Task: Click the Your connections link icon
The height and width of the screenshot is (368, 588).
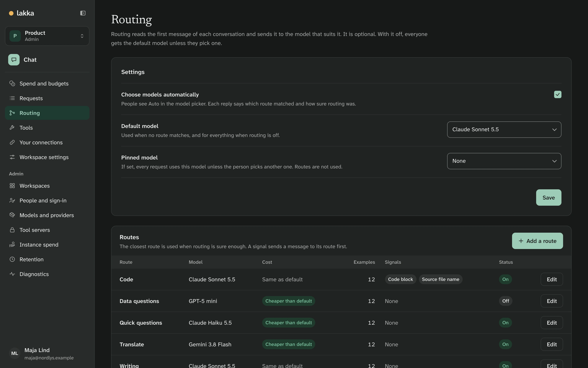Action: coord(12,142)
